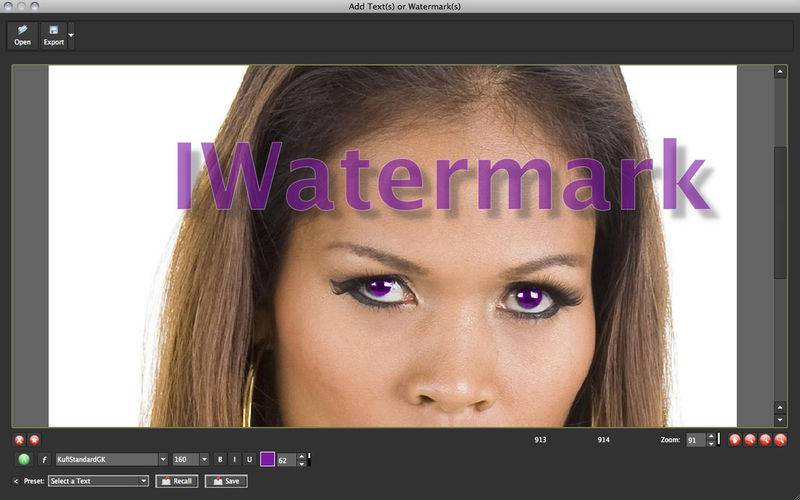Open the font chooser f icon
This screenshot has width=800, height=500.
[44, 459]
